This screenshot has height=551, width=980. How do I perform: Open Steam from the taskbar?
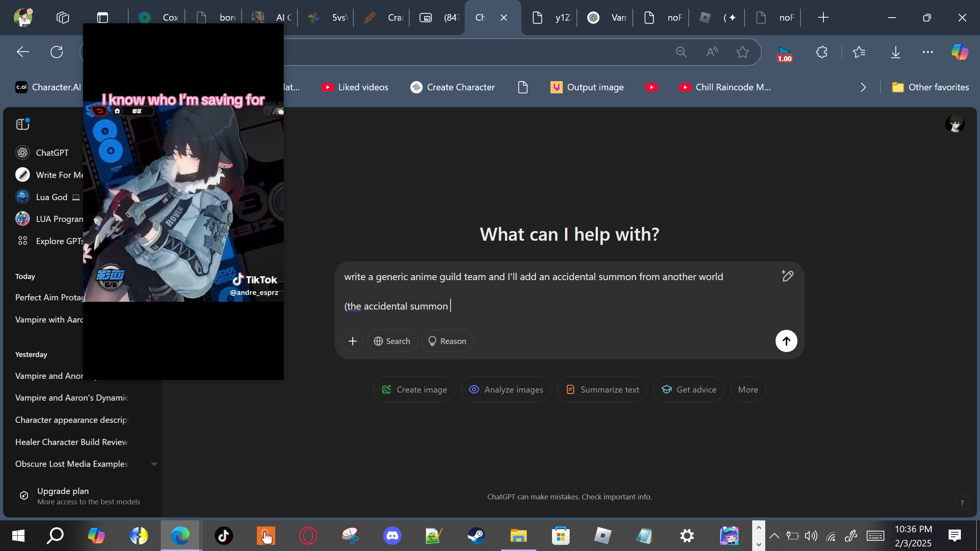point(477,536)
